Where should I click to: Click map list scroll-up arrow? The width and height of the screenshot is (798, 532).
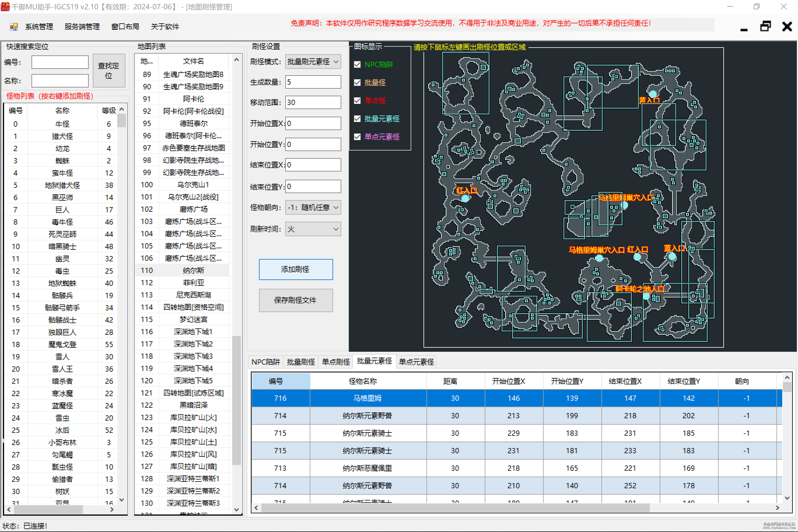coord(237,60)
